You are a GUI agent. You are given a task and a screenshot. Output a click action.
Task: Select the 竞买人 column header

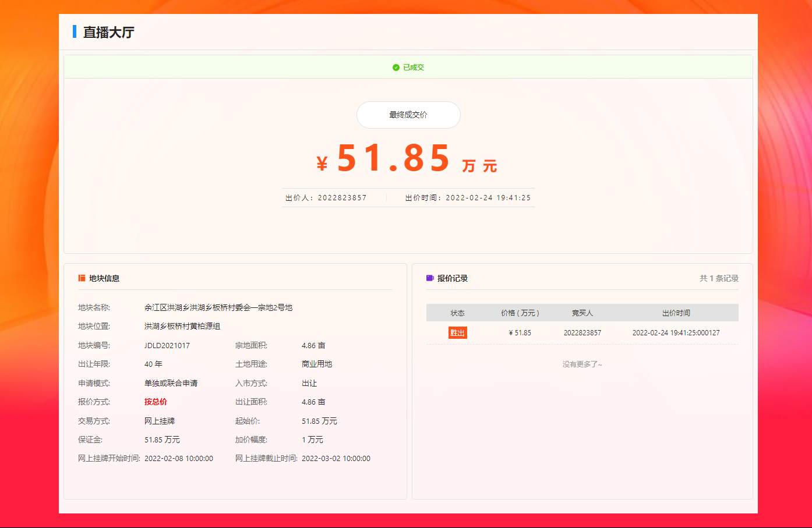pos(582,313)
